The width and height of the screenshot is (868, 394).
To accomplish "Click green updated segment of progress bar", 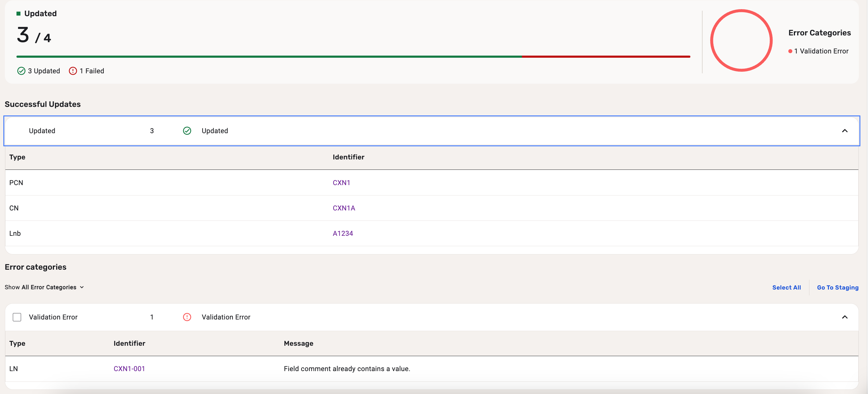I will [x=269, y=57].
